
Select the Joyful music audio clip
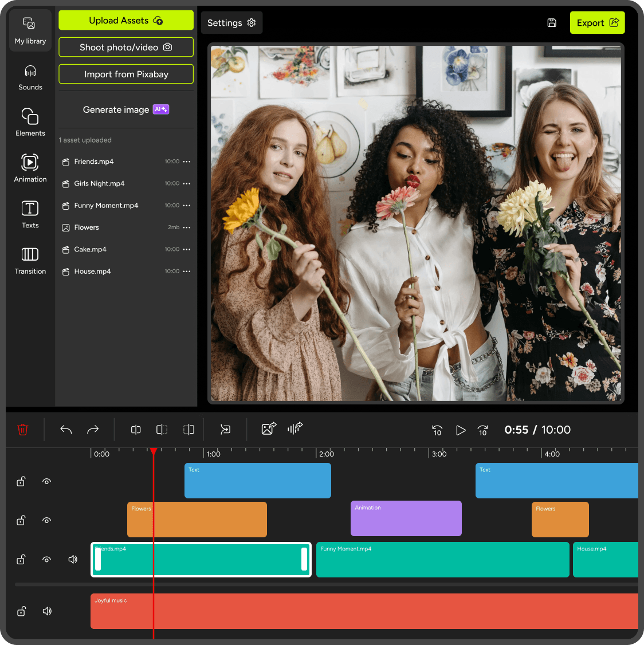[x=364, y=611]
